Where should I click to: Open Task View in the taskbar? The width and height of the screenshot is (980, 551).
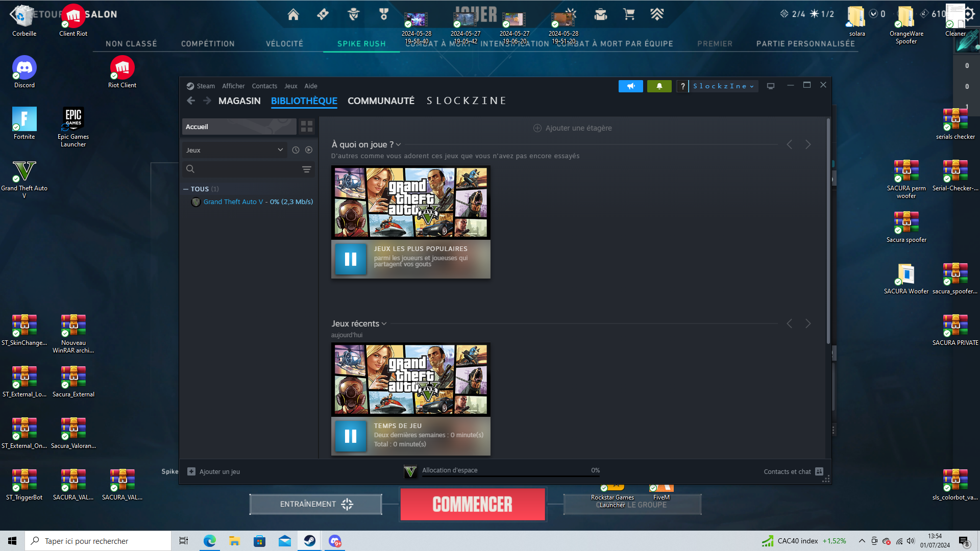pos(184,541)
